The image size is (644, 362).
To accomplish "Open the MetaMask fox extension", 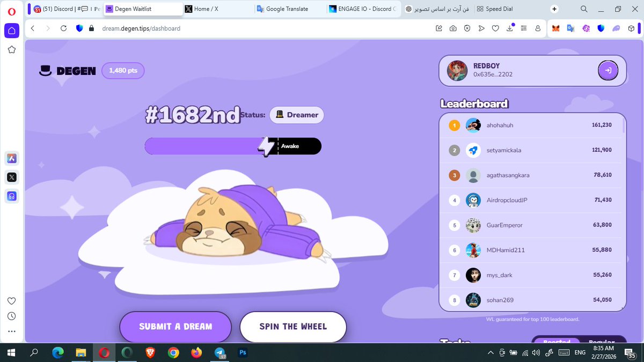I will pyautogui.click(x=557, y=28).
